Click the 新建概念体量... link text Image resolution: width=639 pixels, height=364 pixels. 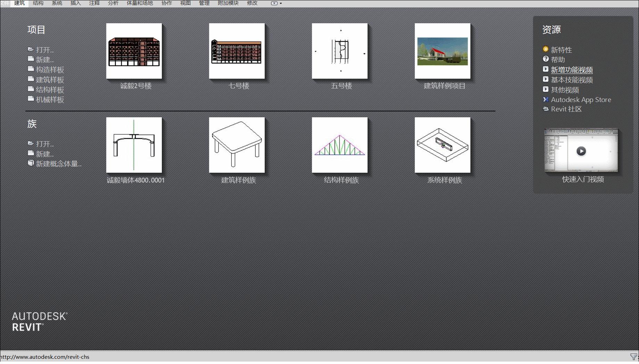(59, 164)
